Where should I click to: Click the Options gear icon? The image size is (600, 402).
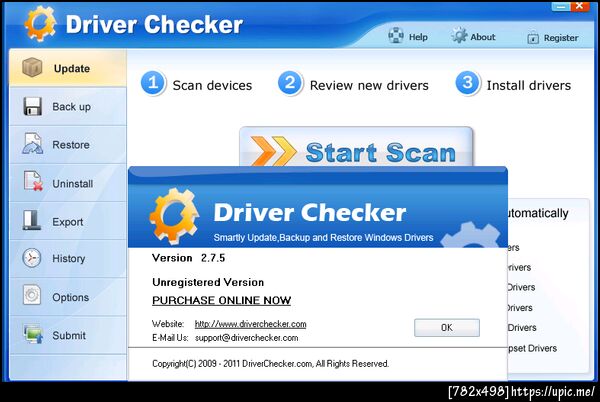[31, 295]
